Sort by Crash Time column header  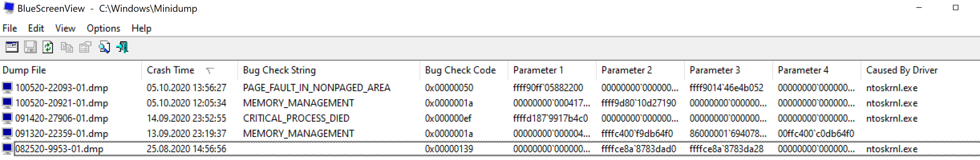(x=189, y=70)
